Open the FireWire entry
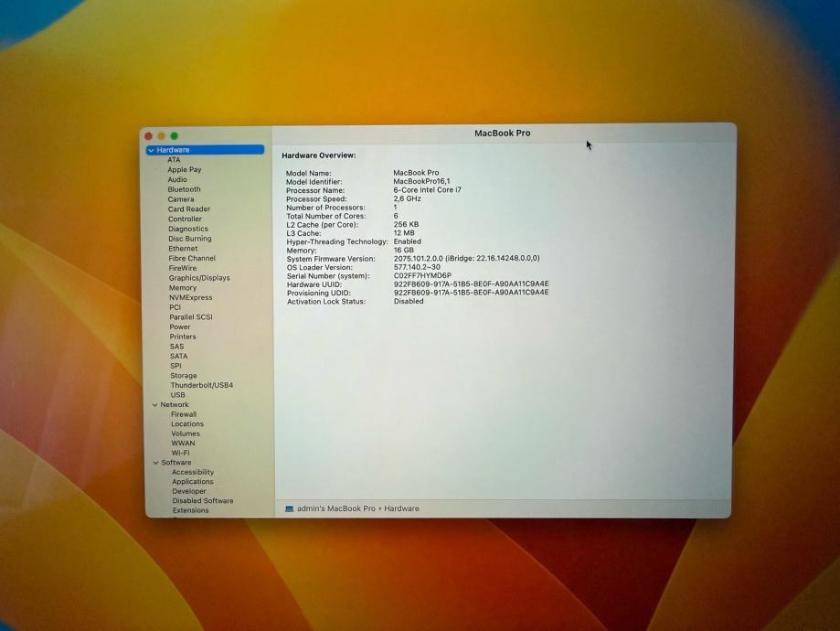 [x=183, y=268]
